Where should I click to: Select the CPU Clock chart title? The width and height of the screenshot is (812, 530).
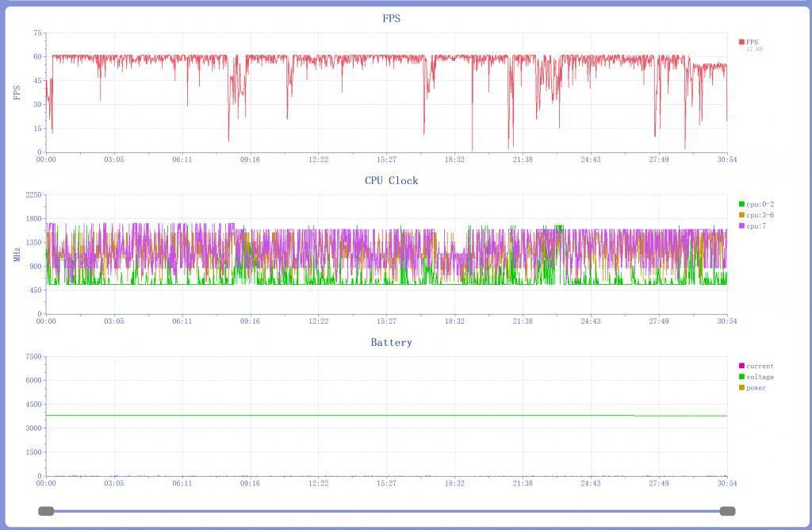pyautogui.click(x=391, y=180)
